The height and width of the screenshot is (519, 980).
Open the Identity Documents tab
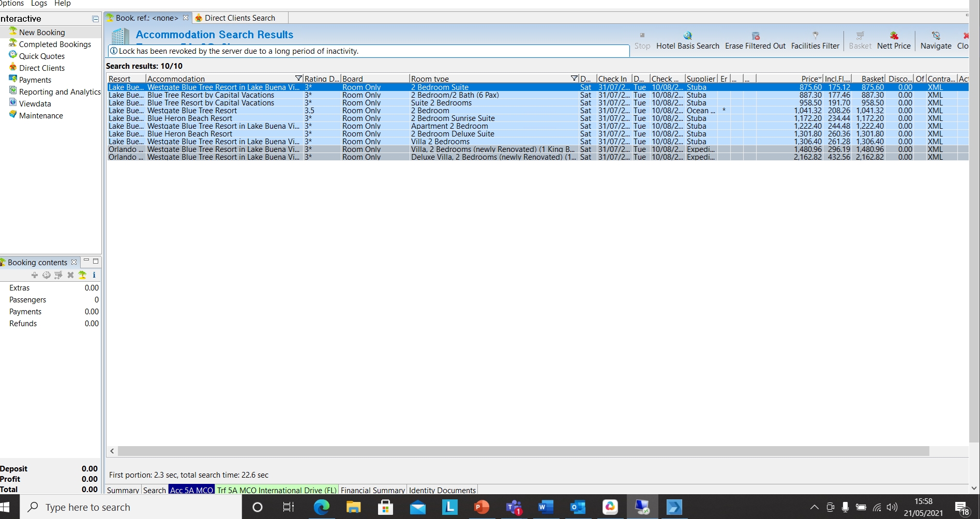[x=442, y=490]
